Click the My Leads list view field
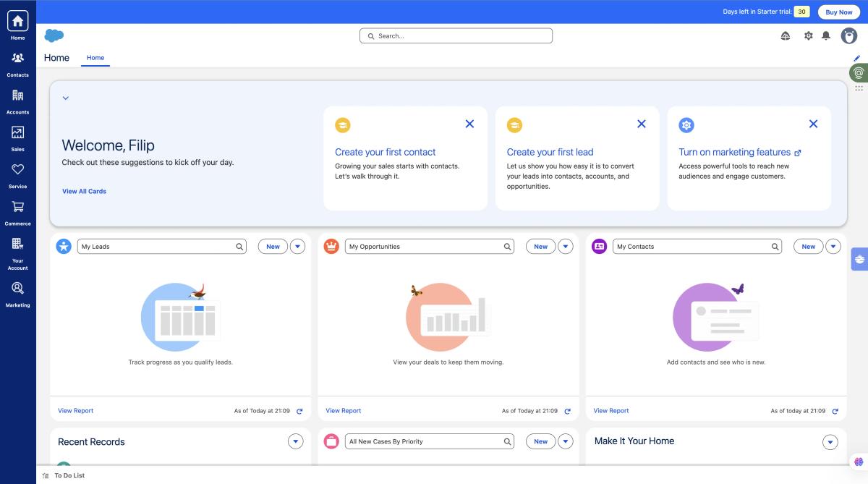This screenshot has height=484, width=868. (x=162, y=247)
